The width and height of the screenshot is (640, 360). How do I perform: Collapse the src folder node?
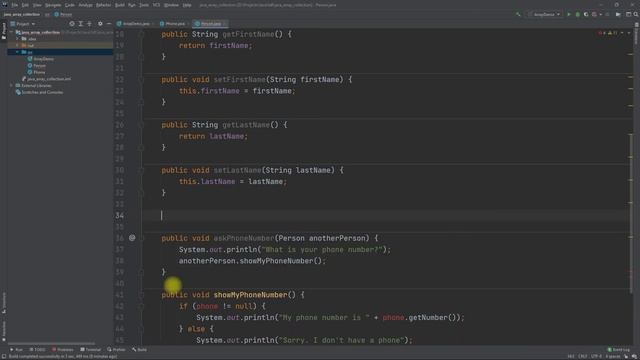(x=17, y=52)
